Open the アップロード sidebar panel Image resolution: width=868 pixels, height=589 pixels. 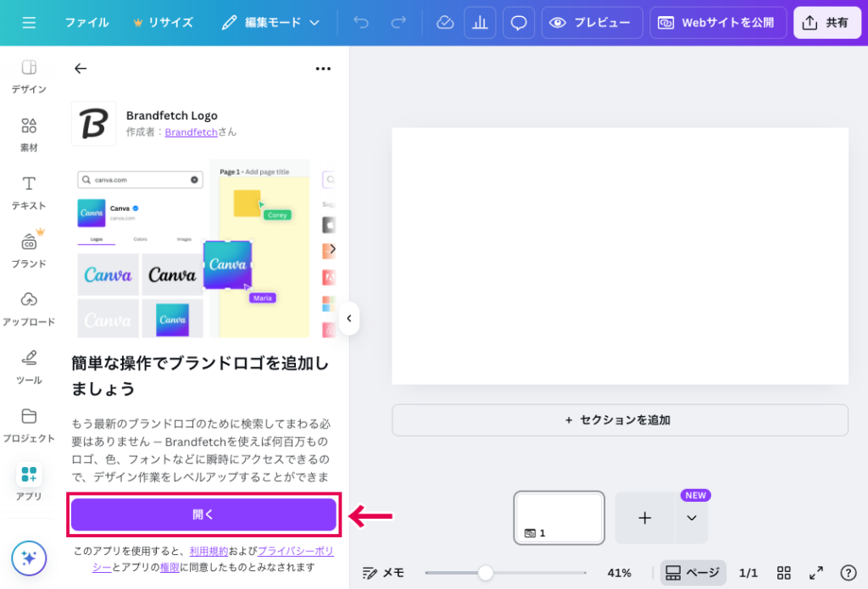pos(29,309)
